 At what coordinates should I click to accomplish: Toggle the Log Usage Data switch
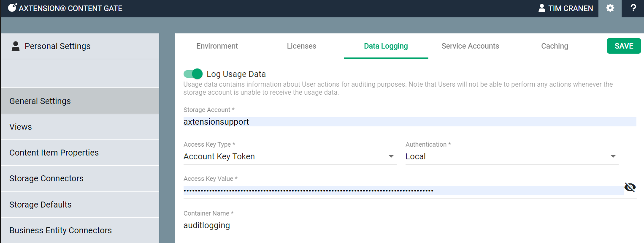point(193,74)
